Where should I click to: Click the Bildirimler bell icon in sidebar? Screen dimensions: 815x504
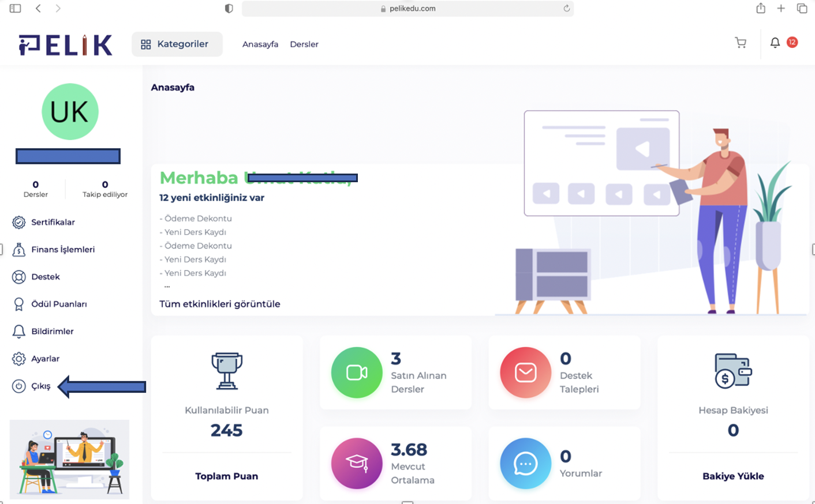coord(19,332)
